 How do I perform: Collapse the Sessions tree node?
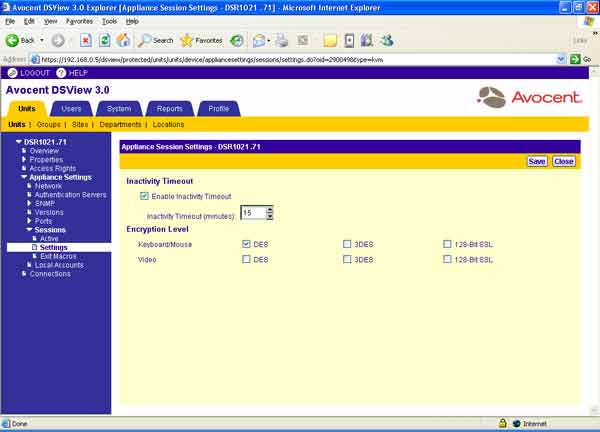tap(30, 229)
